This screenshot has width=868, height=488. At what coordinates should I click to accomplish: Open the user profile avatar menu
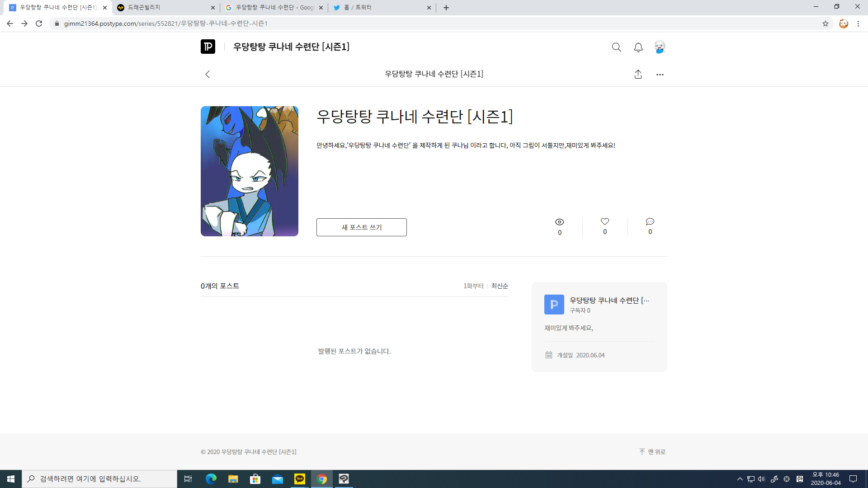[660, 47]
